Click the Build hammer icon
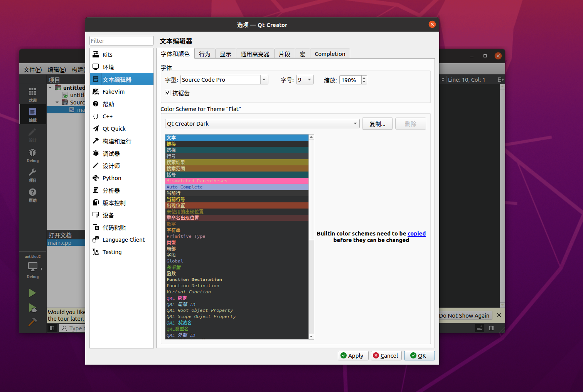This screenshot has height=392, width=583. coord(33,322)
